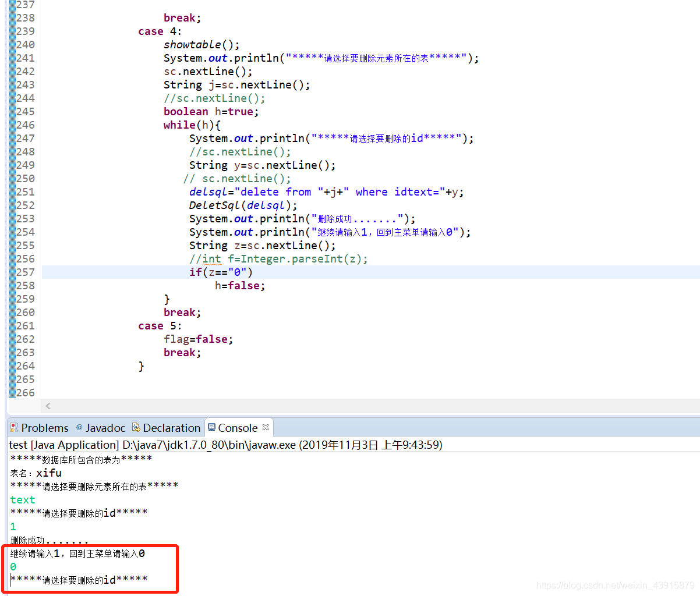Click 'sc.nextLine();' on line 242
The width and height of the screenshot is (700, 596).
[x=208, y=72]
